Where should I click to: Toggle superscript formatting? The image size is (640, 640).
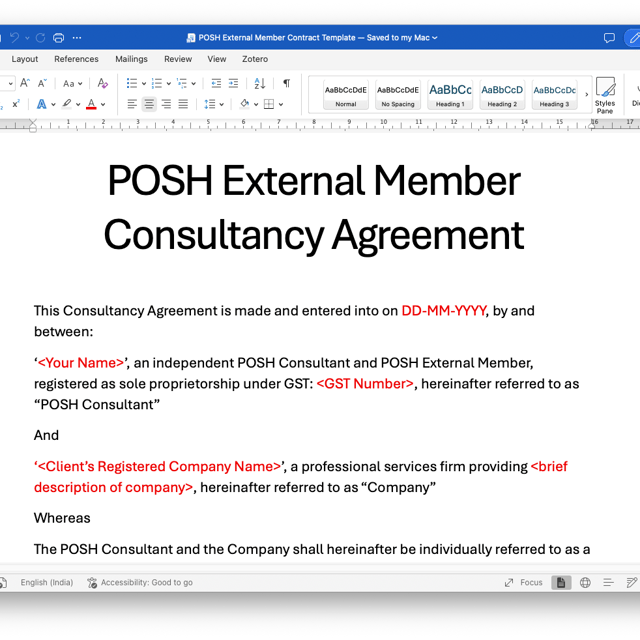point(16,104)
